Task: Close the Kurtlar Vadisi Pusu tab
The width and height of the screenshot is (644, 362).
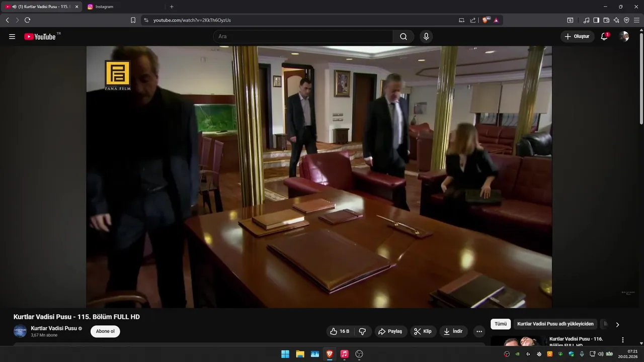Action: point(76,7)
